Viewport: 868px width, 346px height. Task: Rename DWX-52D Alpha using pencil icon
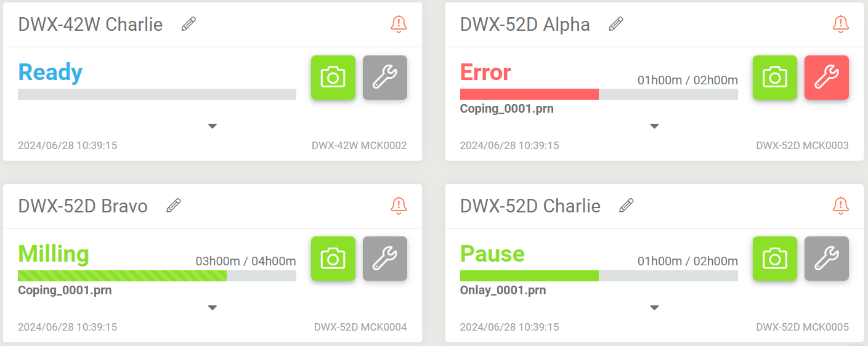(615, 24)
